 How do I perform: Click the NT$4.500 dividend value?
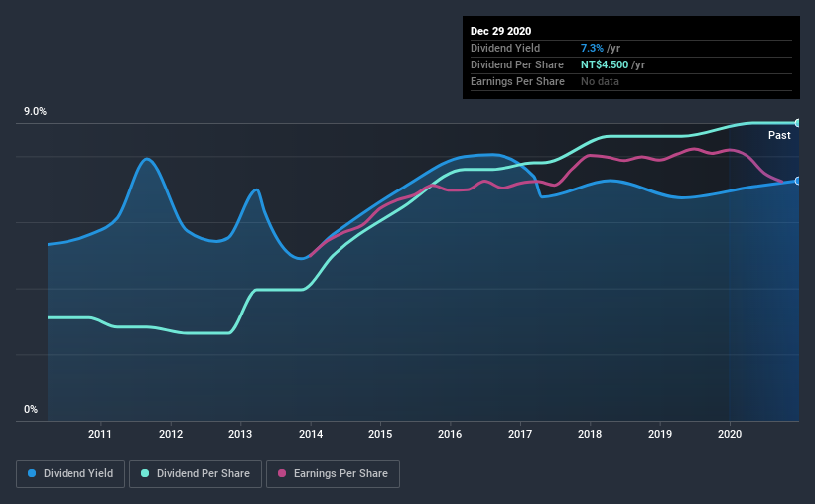605,64
